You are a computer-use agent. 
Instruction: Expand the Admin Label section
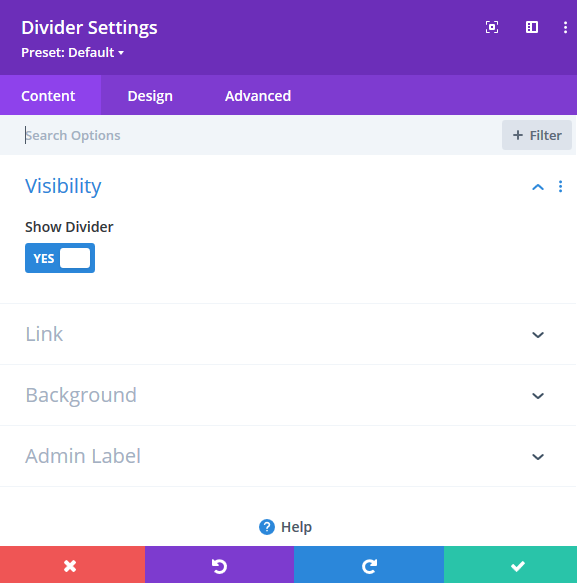(x=288, y=456)
